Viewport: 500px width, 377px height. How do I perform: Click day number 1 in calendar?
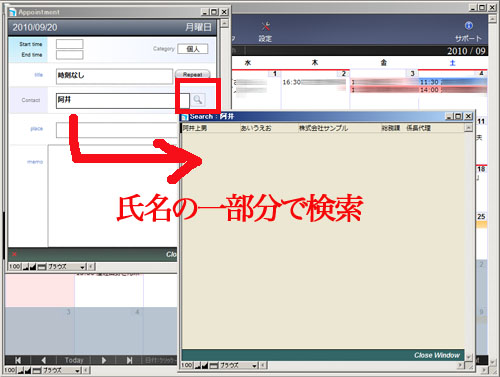point(275,73)
